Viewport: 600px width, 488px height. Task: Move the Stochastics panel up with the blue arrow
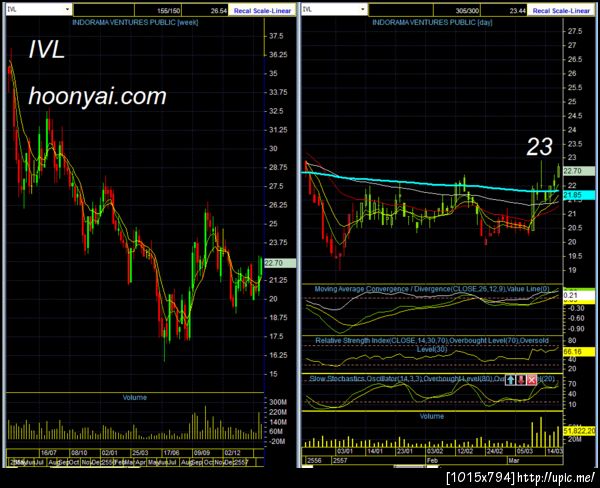click(510, 380)
